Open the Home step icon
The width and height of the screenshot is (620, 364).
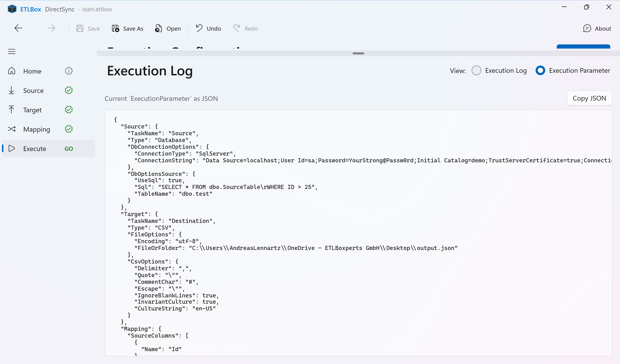tap(12, 71)
